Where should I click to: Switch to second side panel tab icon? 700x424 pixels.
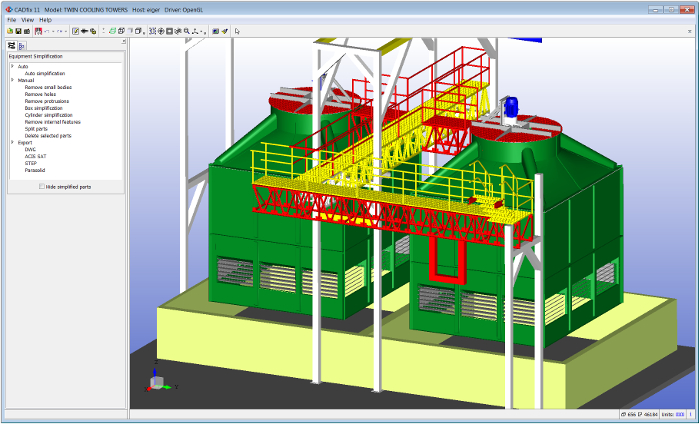pyautogui.click(x=21, y=45)
